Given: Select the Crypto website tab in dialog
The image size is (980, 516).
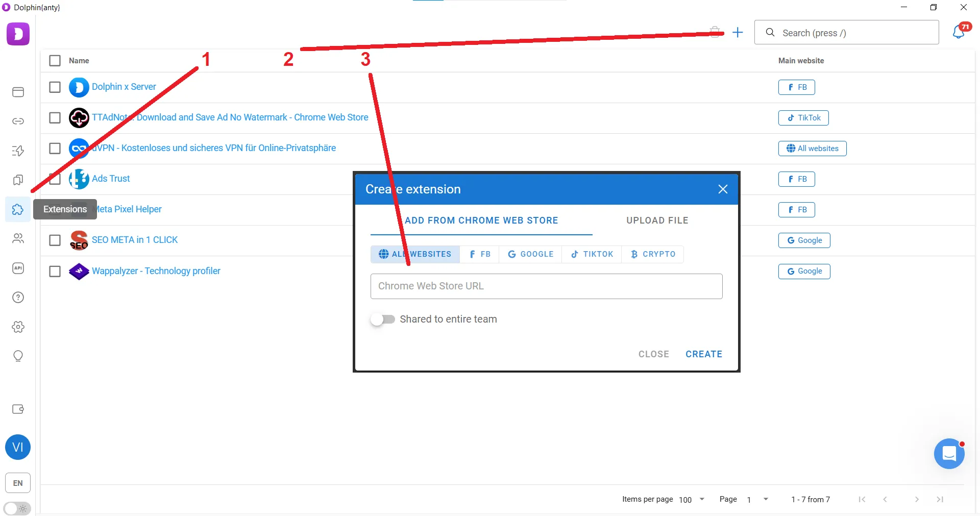Looking at the screenshot, I should pos(653,254).
